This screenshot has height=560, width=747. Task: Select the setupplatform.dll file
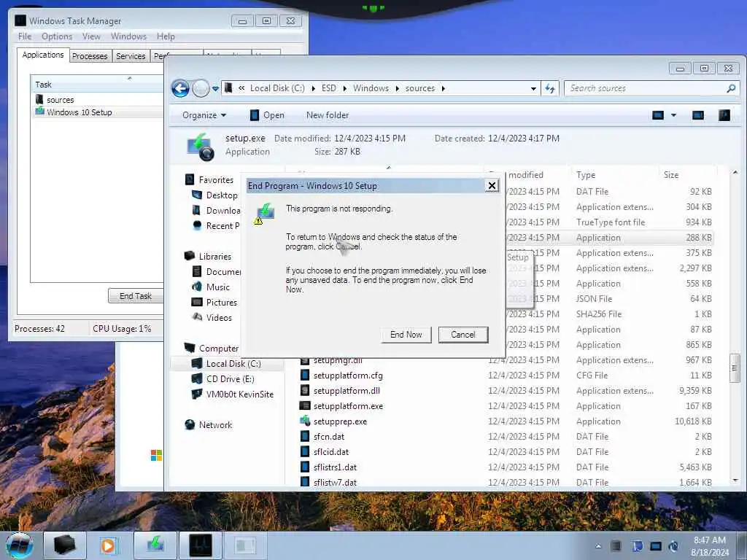coord(347,391)
